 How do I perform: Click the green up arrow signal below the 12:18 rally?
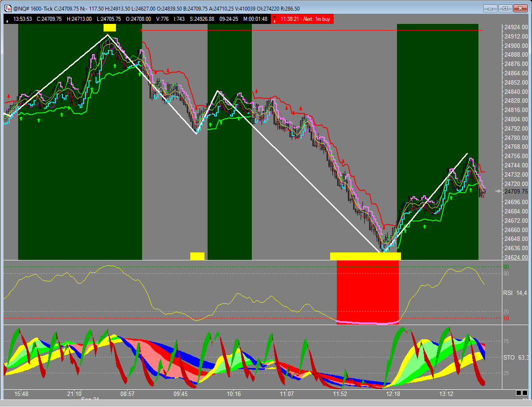(424, 226)
